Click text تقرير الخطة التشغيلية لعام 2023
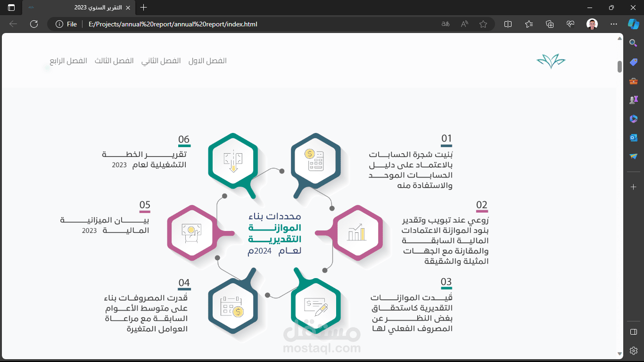The image size is (644, 362). point(145,160)
